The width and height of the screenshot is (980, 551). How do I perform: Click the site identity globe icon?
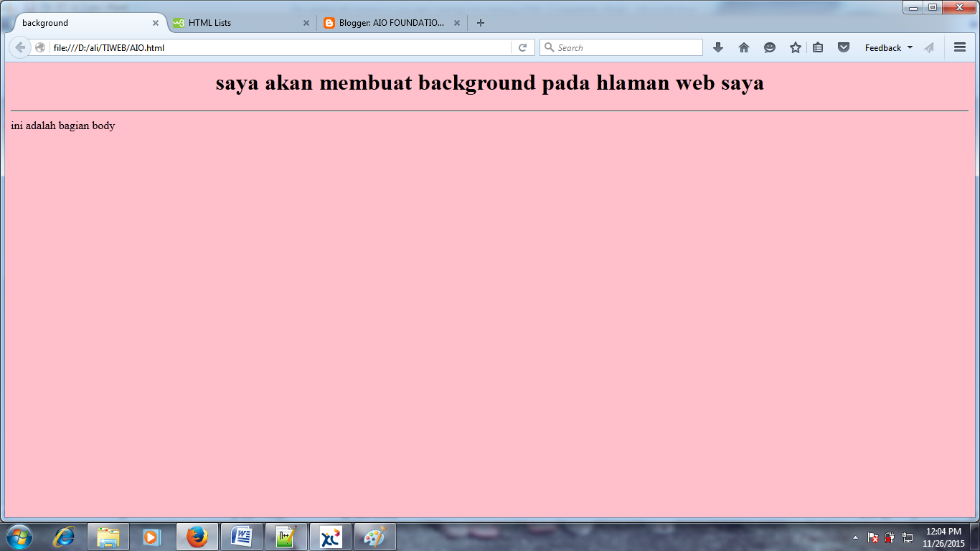click(x=41, y=47)
